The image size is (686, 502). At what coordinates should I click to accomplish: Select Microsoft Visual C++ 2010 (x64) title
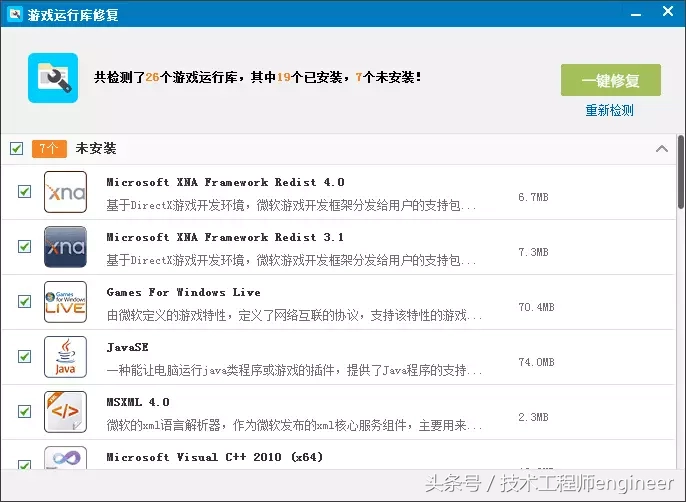(215, 457)
